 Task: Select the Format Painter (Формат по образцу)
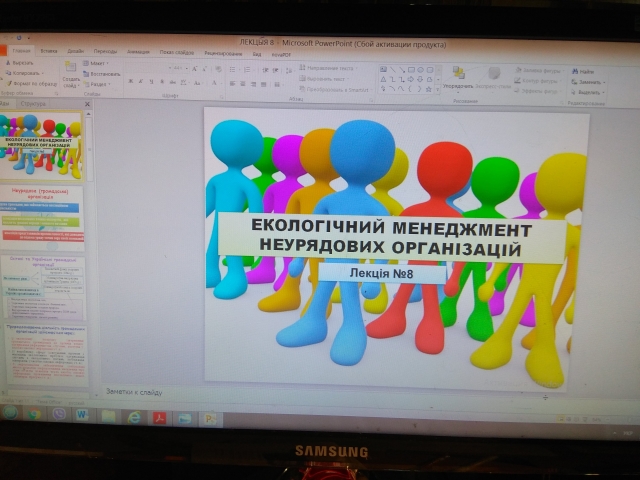click(31, 84)
